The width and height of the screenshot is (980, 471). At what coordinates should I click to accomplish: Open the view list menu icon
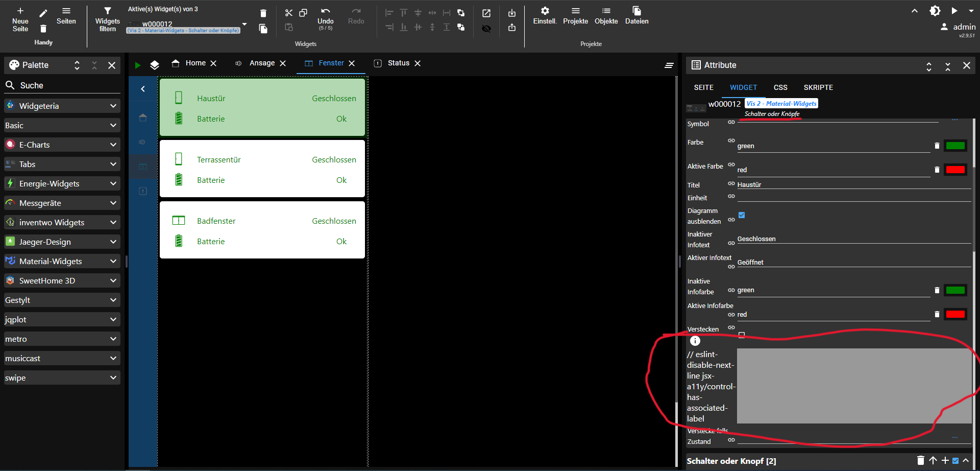669,65
